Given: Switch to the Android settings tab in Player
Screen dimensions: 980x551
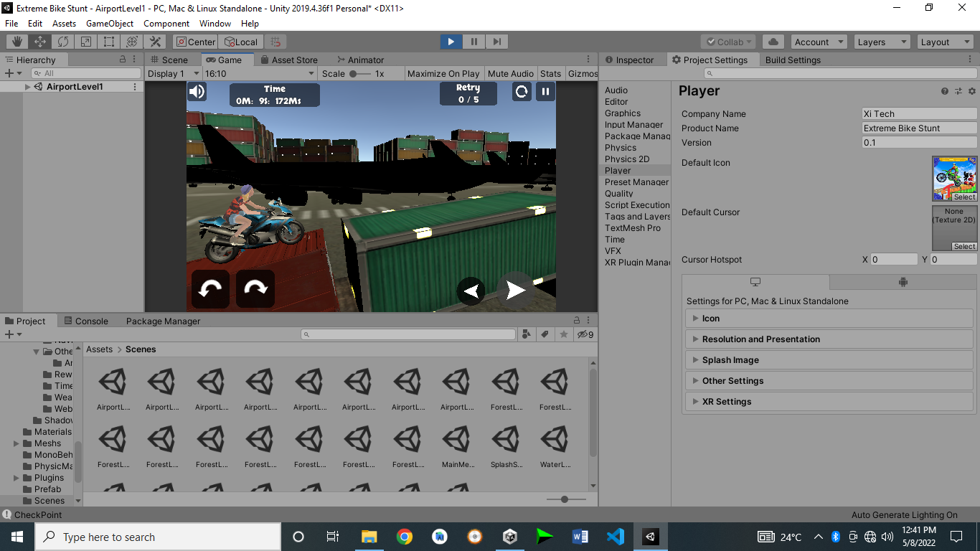Looking at the screenshot, I should [x=903, y=282].
